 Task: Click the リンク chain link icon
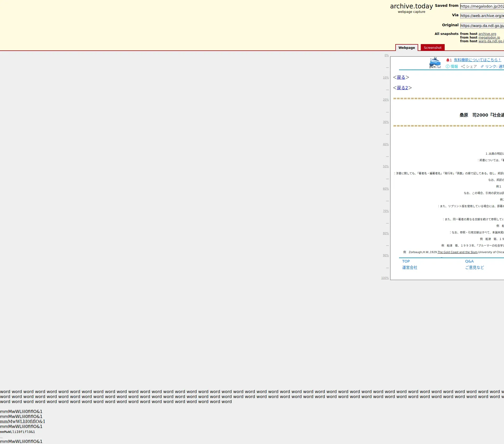coord(482,67)
